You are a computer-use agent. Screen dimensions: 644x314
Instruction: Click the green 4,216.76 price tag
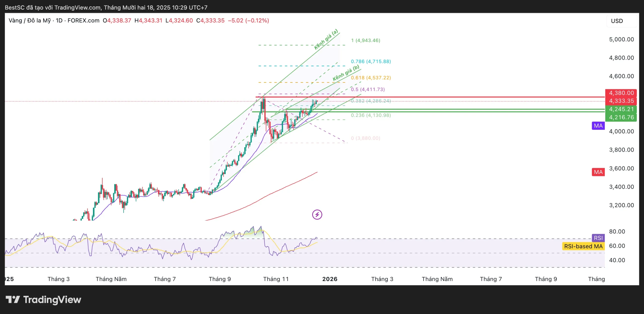[621, 117]
